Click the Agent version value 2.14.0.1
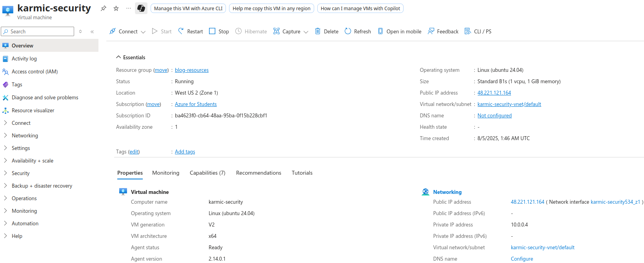 217,259
